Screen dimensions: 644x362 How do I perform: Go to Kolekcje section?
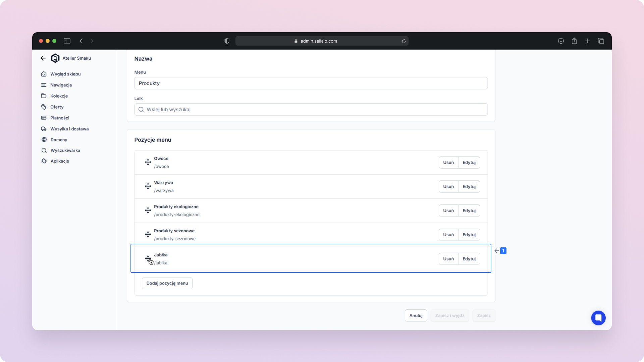[59, 96]
